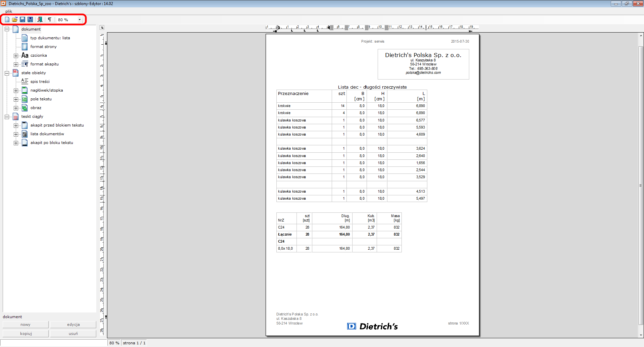
Task: Click the new document toolbar icon
Action: tap(7, 19)
